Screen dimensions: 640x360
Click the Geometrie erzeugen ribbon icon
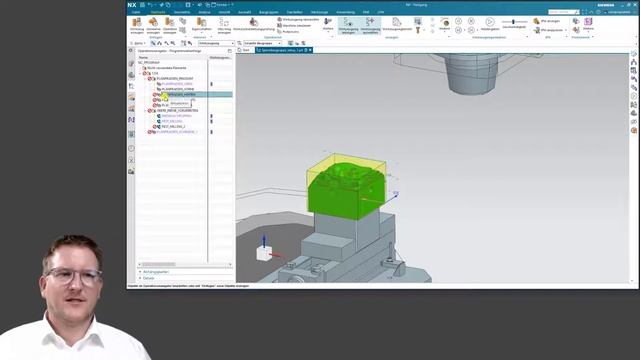pyautogui.click(x=153, y=25)
